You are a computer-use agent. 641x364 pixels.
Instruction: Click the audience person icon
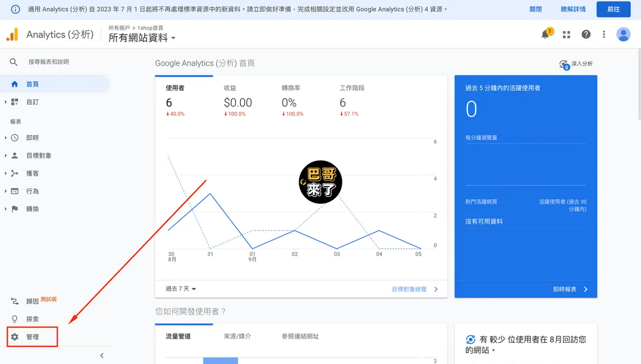coord(14,156)
